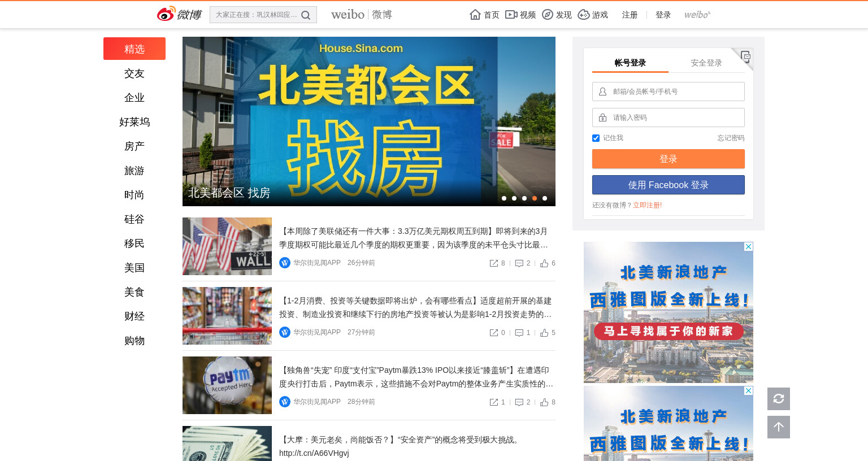The image size is (868, 461).
Task: Like the 1-2月消费 post
Action: pyautogui.click(x=544, y=333)
